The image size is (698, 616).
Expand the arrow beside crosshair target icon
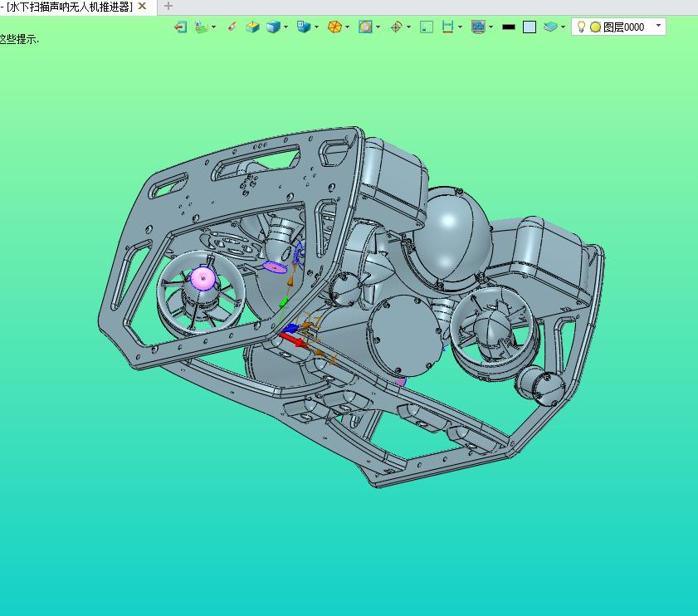[408, 27]
